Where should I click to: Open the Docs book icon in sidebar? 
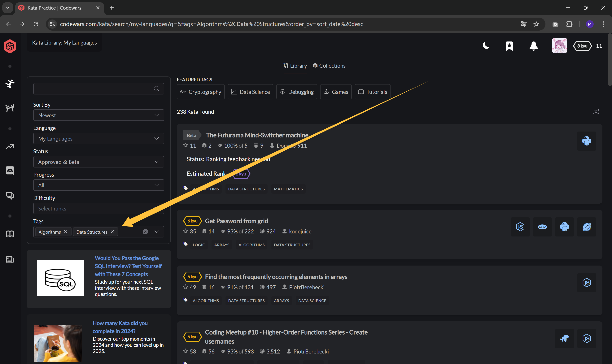coord(10,234)
